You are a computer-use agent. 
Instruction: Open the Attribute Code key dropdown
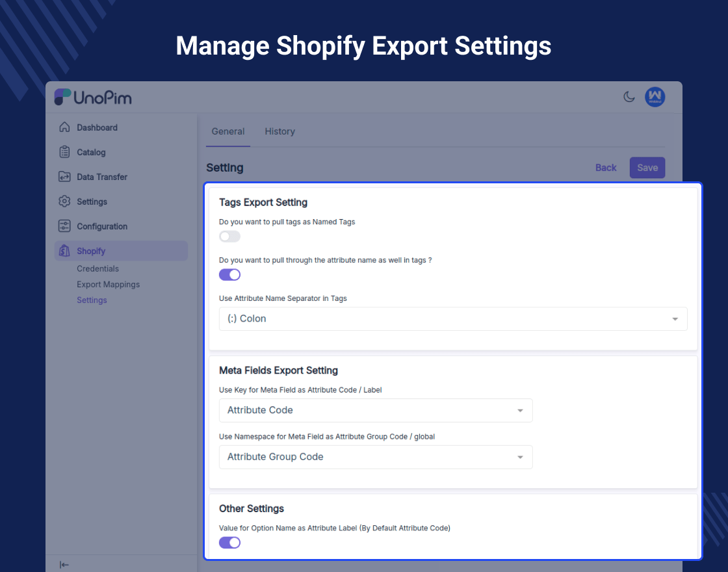coord(376,410)
